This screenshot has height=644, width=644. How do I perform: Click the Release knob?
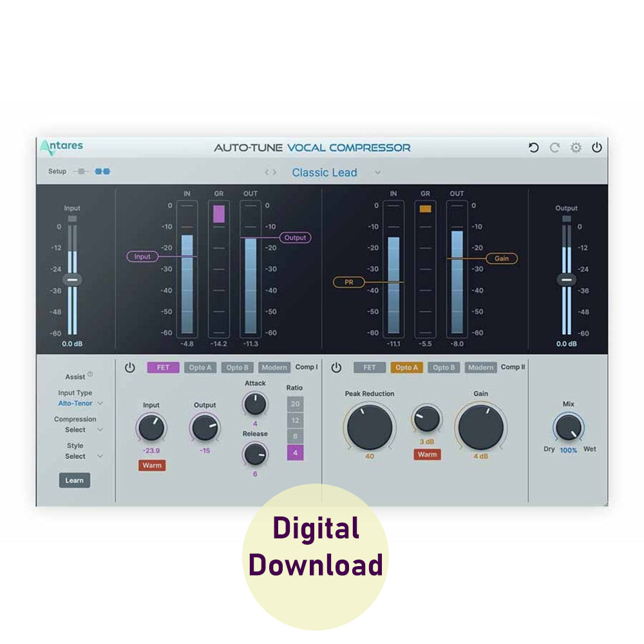click(255, 454)
